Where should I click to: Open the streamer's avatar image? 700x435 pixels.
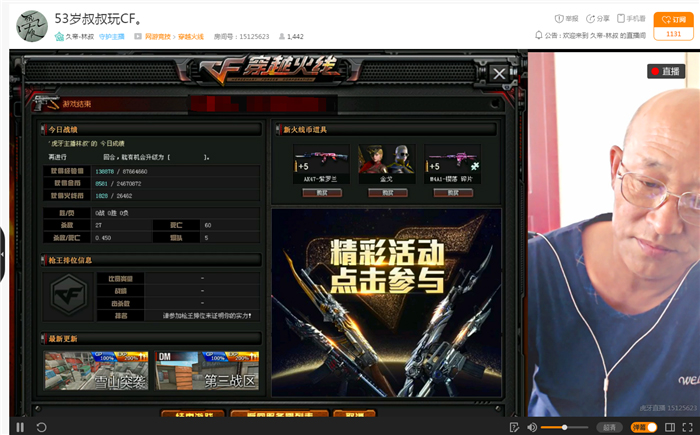click(32, 26)
